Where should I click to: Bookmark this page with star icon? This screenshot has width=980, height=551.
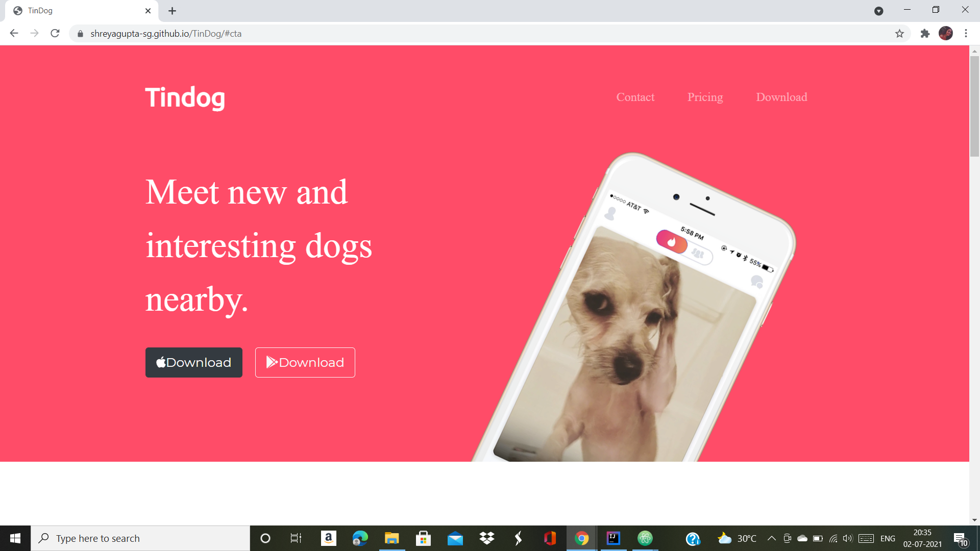pos(899,34)
